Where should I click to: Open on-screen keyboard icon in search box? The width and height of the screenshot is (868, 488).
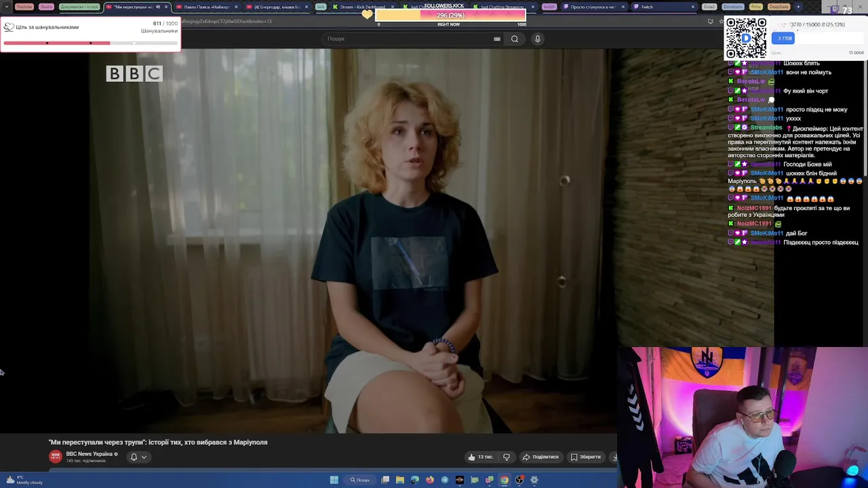click(497, 39)
